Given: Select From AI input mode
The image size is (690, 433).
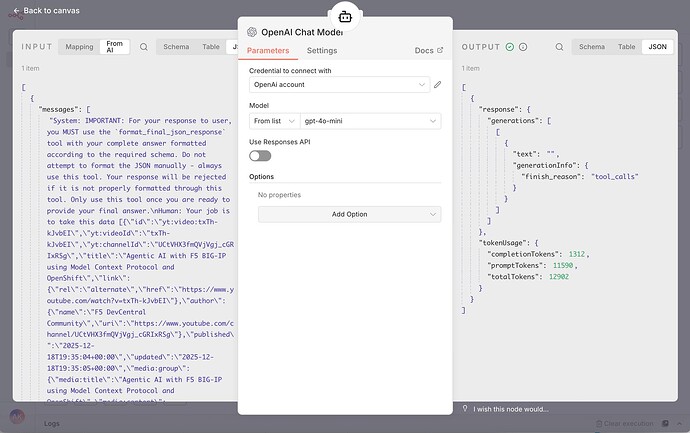Looking at the screenshot, I should pos(115,47).
